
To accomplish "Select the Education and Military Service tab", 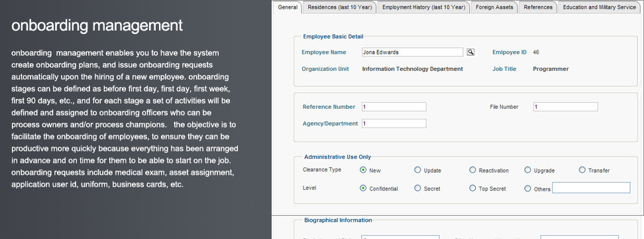I will click(x=599, y=7).
